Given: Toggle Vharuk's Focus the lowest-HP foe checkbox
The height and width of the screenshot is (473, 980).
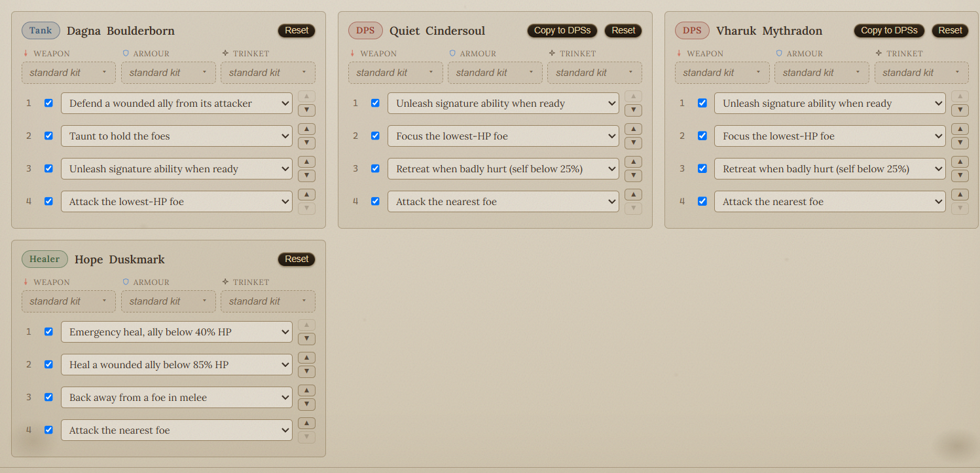Looking at the screenshot, I should [702, 136].
